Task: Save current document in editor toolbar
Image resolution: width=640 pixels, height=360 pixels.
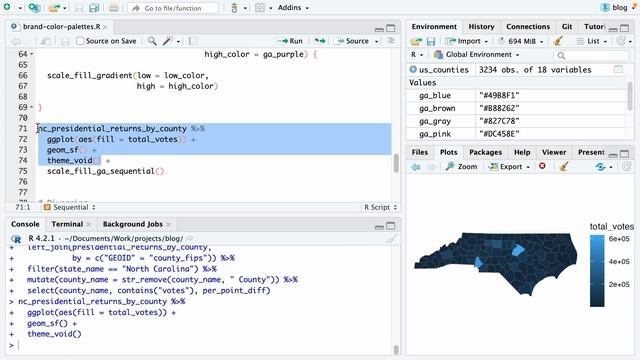Action: pyautogui.click(x=65, y=41)
